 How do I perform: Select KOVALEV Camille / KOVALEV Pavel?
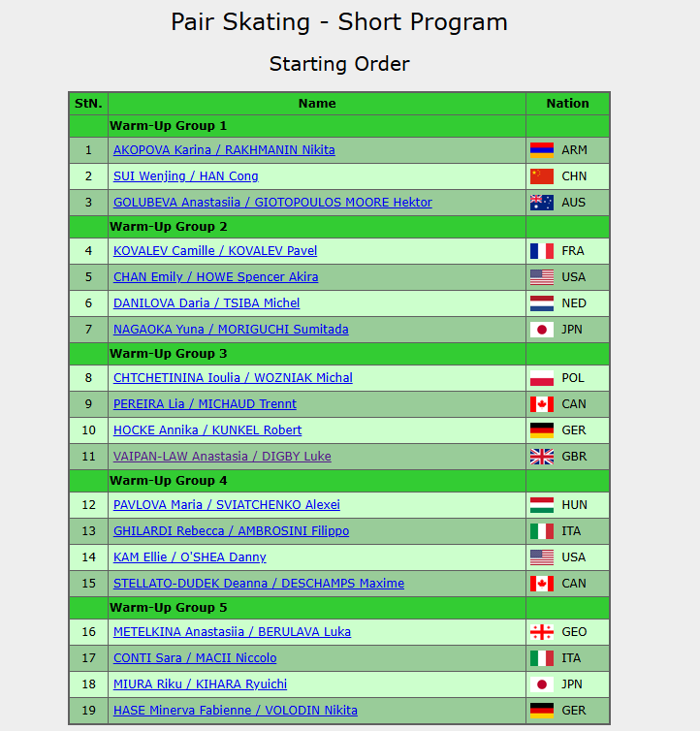(x=215, y=251)
